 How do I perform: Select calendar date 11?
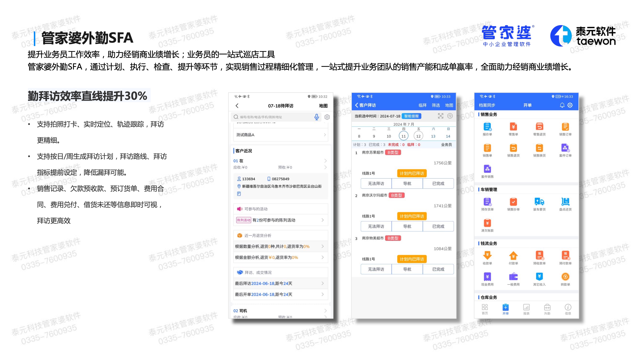tap(403, 136)
